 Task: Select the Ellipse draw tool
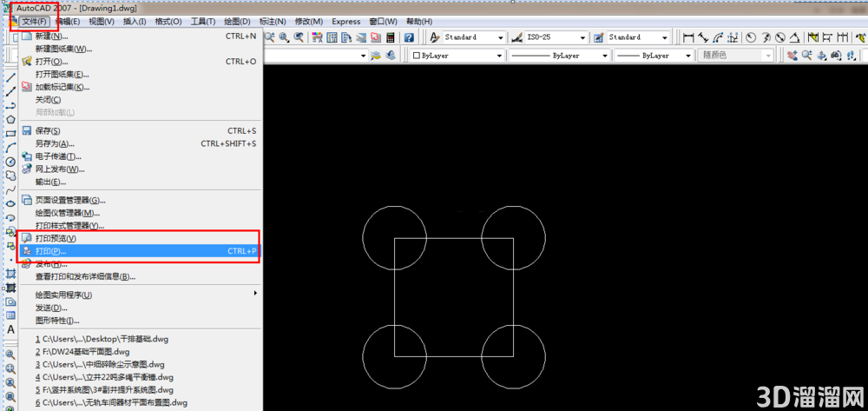point(10,203)
